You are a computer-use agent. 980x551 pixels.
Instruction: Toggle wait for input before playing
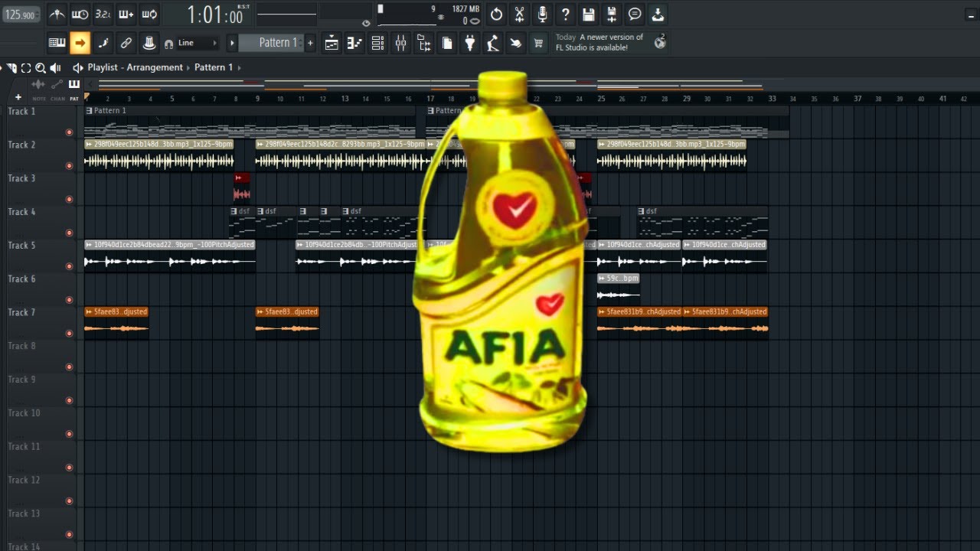(x=80, y=14)
